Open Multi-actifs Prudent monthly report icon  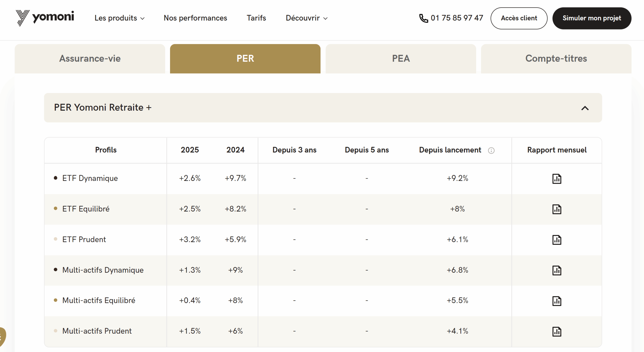coord(556,331)
